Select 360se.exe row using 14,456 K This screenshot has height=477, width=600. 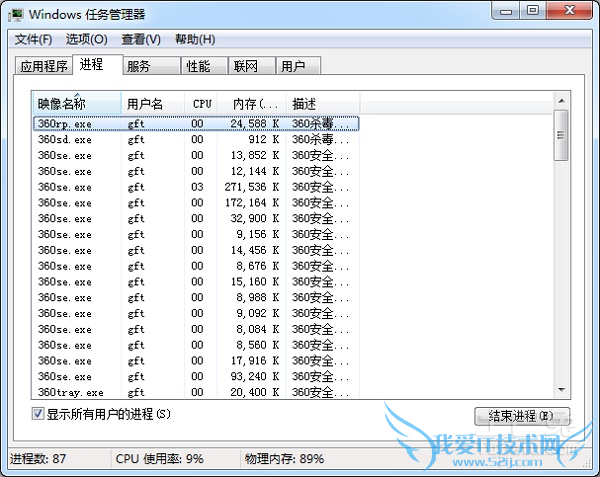(196, 250)
